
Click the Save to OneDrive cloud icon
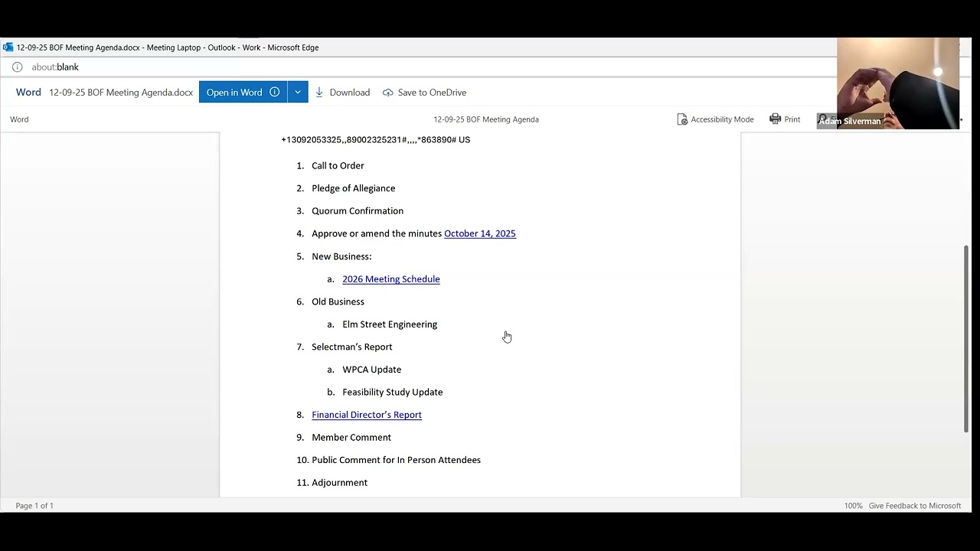click(x=388, y=93)
